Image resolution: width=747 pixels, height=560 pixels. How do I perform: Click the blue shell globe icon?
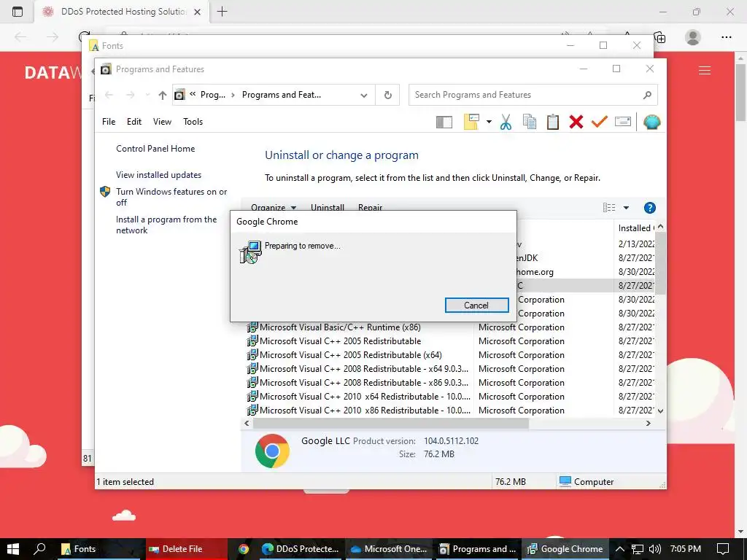click(651, 122)
